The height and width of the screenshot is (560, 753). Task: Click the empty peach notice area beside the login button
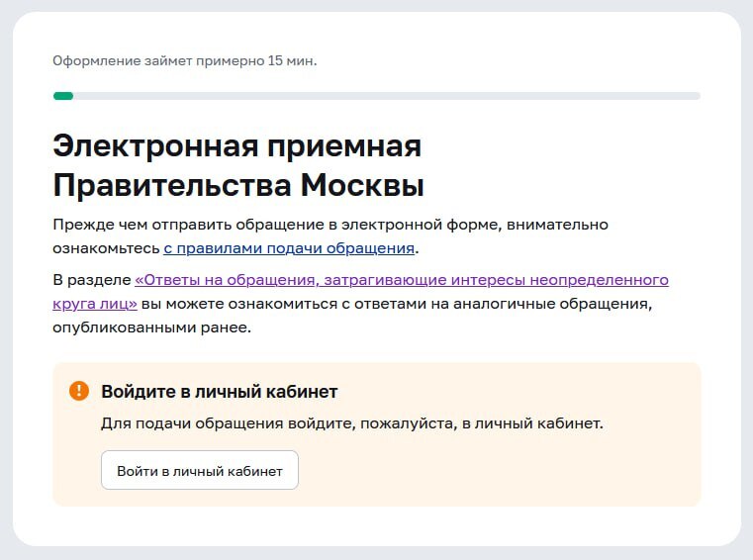495,470
